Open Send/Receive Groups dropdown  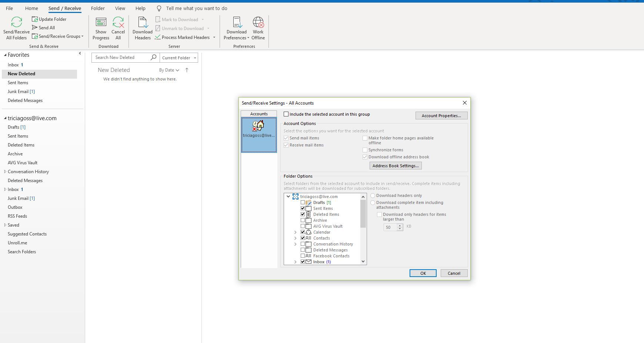click(x=58, y=36)
